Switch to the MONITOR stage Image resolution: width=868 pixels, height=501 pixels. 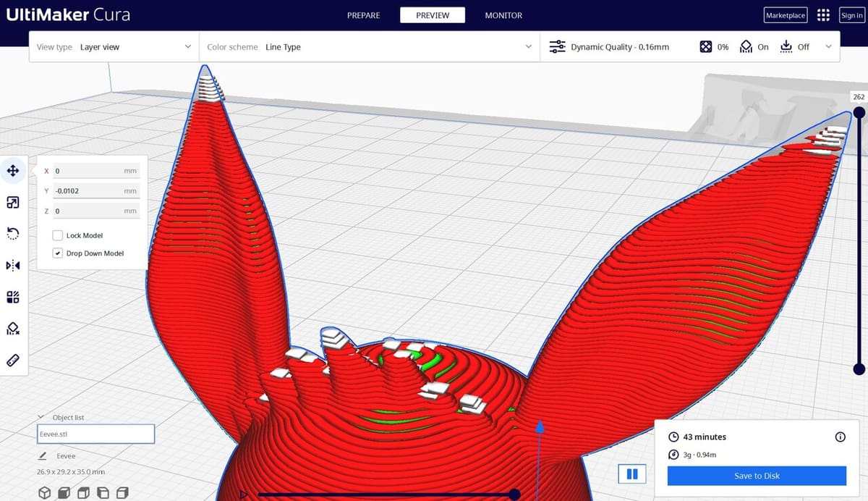tap(503, 15)
